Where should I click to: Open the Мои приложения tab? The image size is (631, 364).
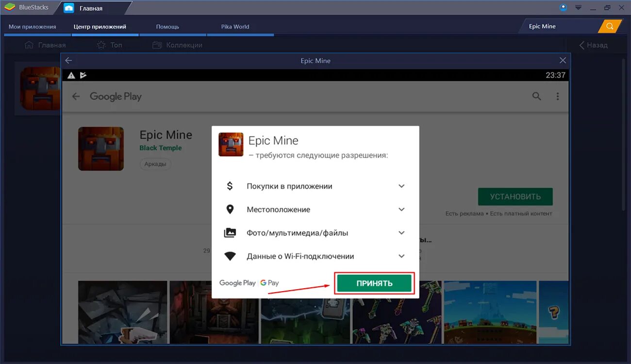[x=33, y=27]
